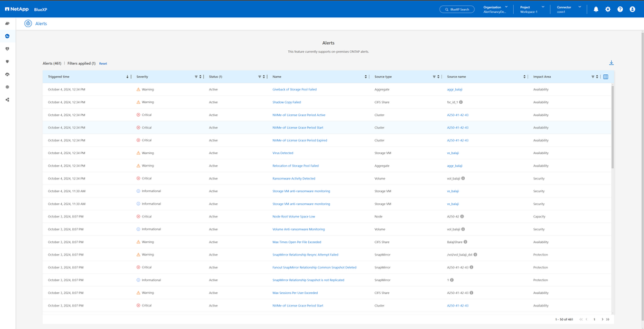Open the user account profile icon
644x329 pixels.
[632, 9]
